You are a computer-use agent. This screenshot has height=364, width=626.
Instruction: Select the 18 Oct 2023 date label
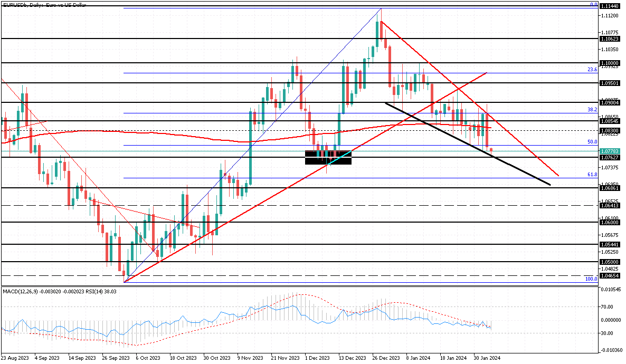pos(183,358)
